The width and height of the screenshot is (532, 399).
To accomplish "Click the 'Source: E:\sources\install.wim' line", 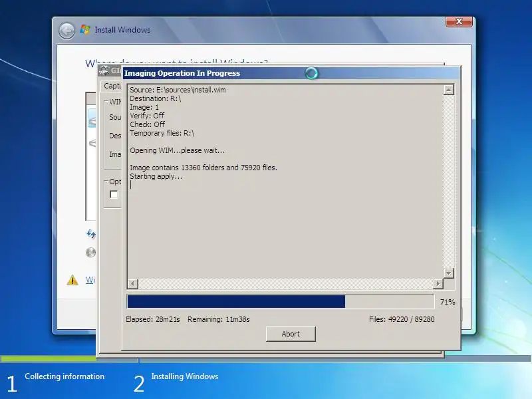I will tap(178, 90).
